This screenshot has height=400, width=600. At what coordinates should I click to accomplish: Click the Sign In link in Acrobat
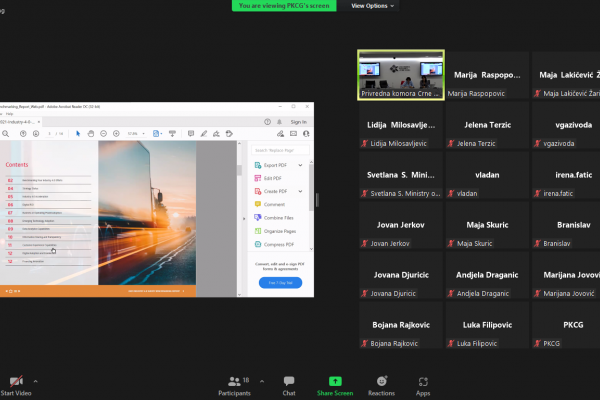(x=298, y=122)
